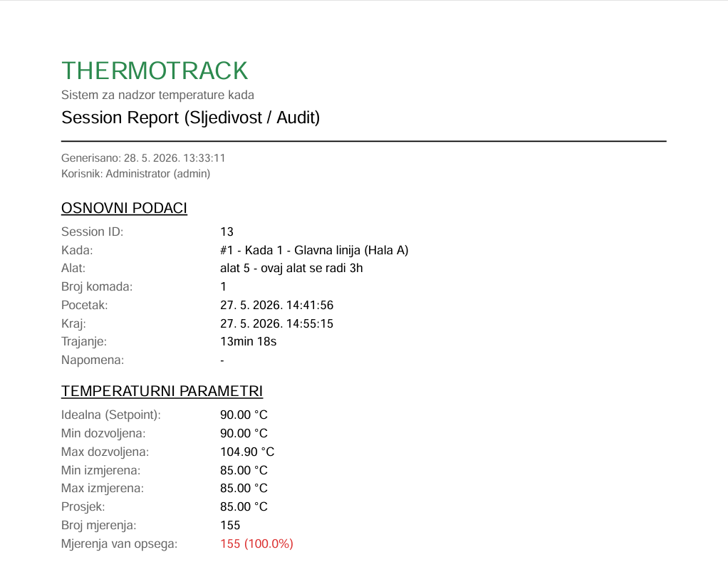728x562 pixels.
Task: Select 'alat 5 - ovaj alat se radi 3h'
Action: click(291, 269)
